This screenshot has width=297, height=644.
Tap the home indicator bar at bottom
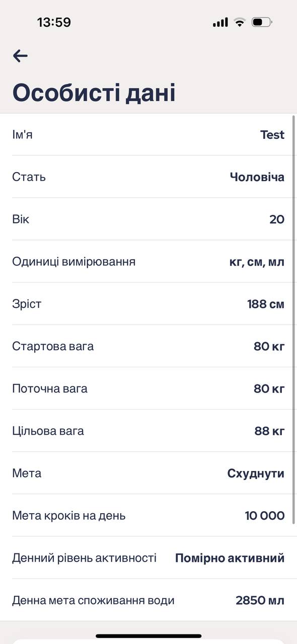148,636
